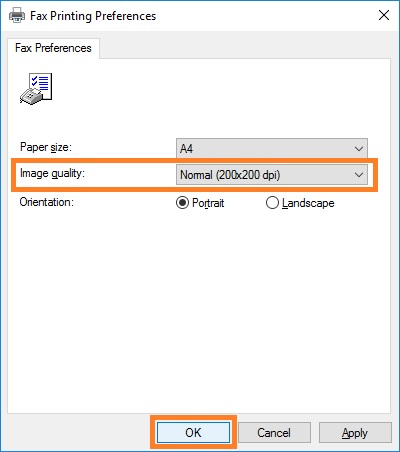Click the Landscape text label
The image size is (400, 452).
pyautogui.click(x=308, y=203)
